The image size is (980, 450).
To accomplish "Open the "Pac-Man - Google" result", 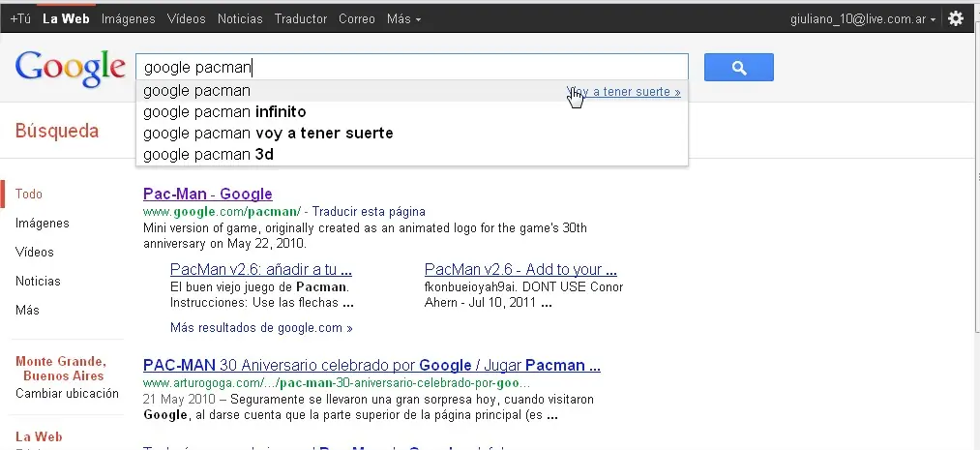I will 207,194.
